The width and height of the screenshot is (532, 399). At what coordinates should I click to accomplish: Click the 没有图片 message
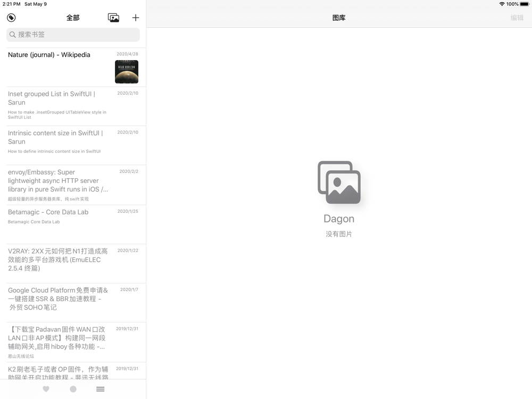point(339,234)
